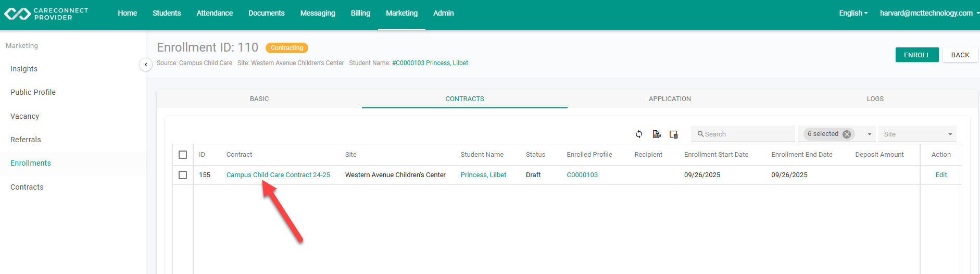This screenshot has height=274, width=980.
Task: Click the CareConnect Provider logo
Action: 46,14
